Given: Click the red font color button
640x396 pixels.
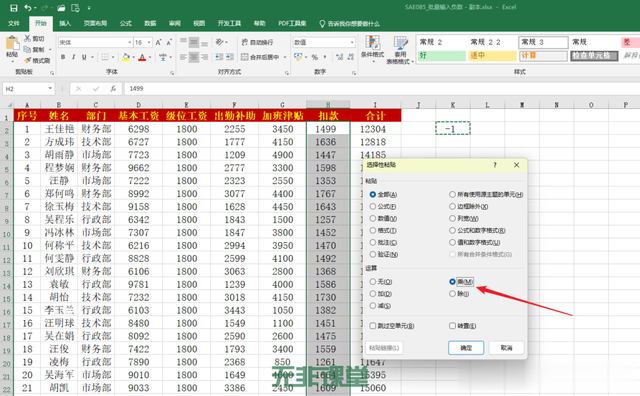Looking at the screenshot, I should [142, 57].
